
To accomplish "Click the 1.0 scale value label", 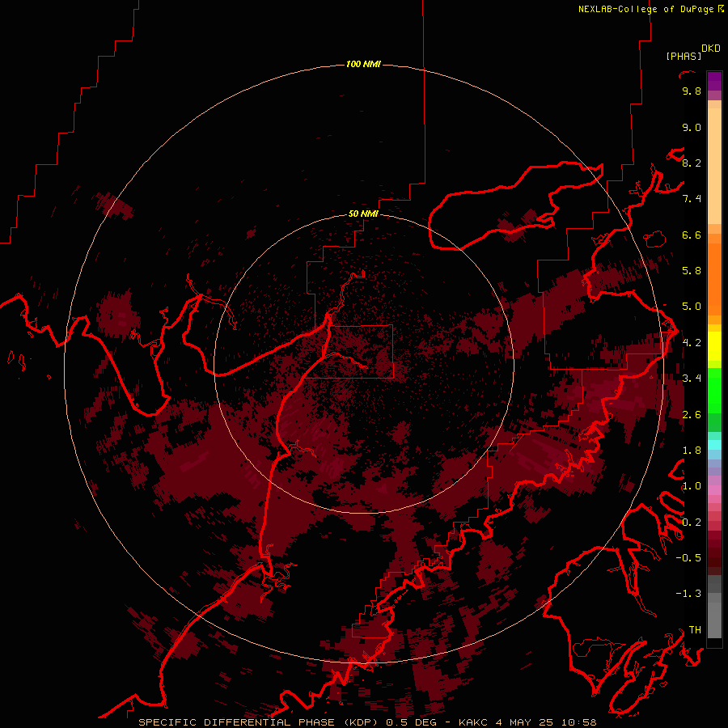I will [x=692, y=487].
